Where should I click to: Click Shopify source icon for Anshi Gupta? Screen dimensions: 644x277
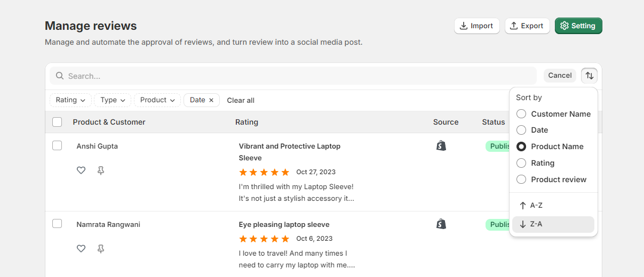click(441, 146)
